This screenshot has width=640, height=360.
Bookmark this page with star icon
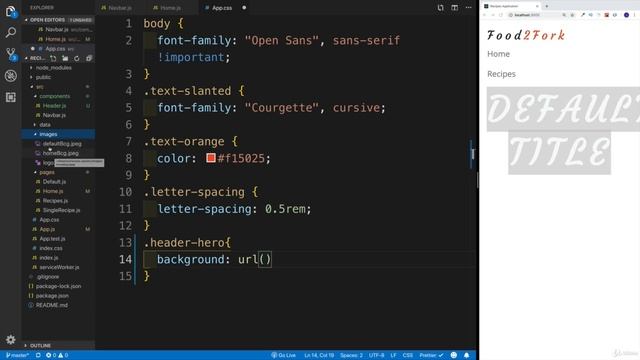tap(572, 15)
